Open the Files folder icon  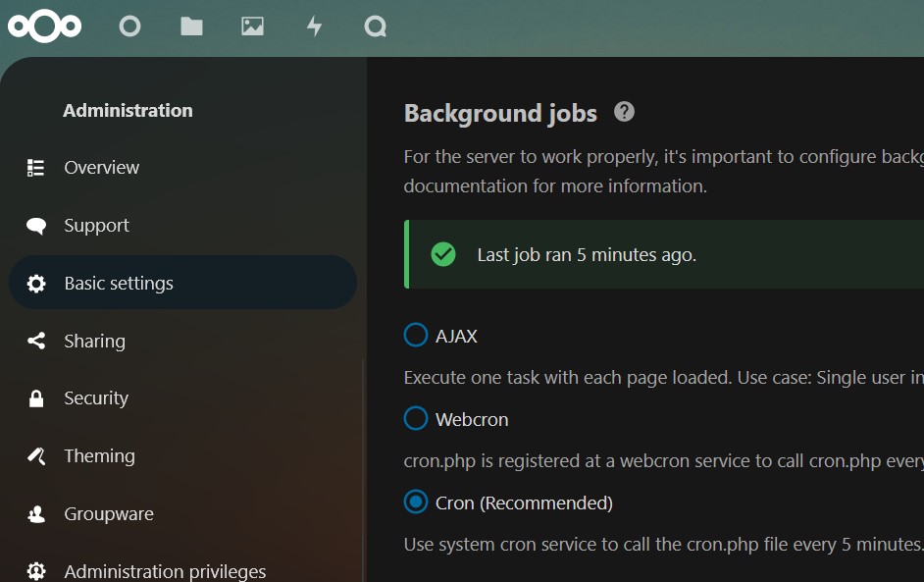(x=191, y=26)
